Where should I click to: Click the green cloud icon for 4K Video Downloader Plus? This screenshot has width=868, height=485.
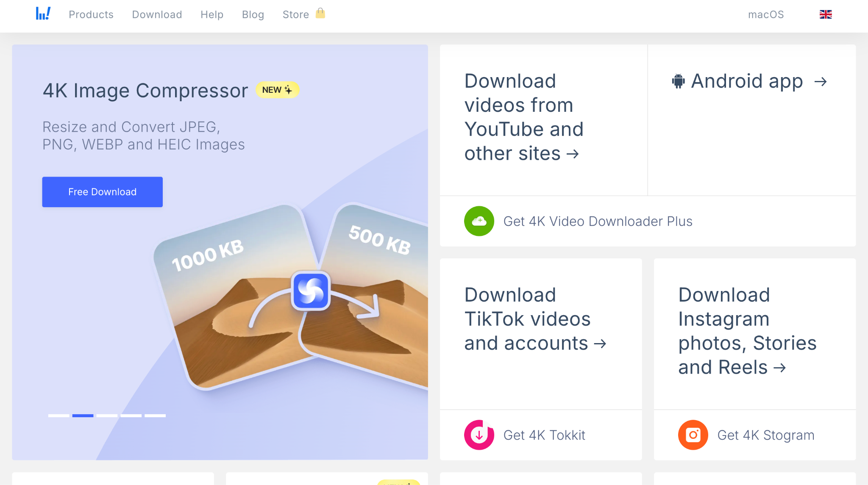click(x=479, y=221)
